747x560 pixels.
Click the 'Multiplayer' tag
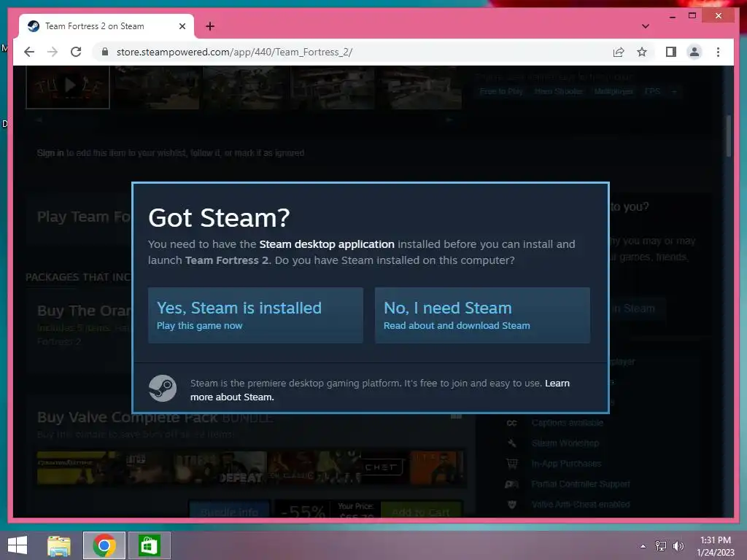coord(614,91)
